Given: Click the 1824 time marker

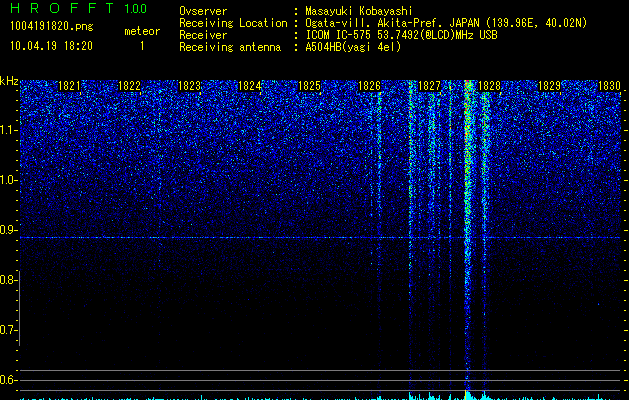Looking at the screenshot, I should pyautogui.click(x=249, y=86).
